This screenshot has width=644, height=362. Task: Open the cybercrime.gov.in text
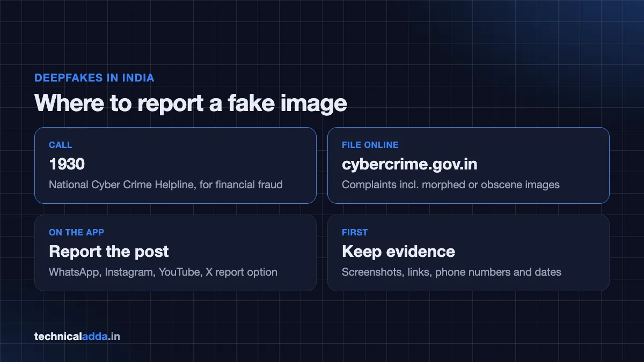point(409,164)
